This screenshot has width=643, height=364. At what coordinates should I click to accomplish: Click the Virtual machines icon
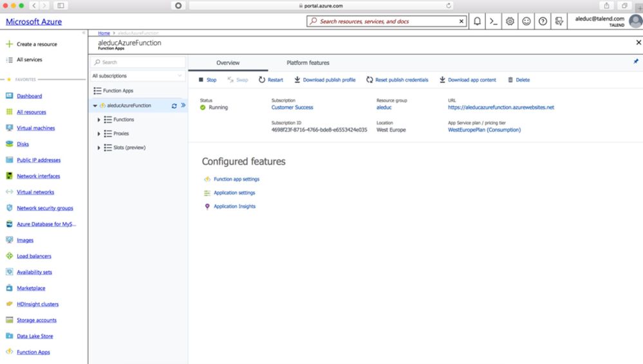10,127
